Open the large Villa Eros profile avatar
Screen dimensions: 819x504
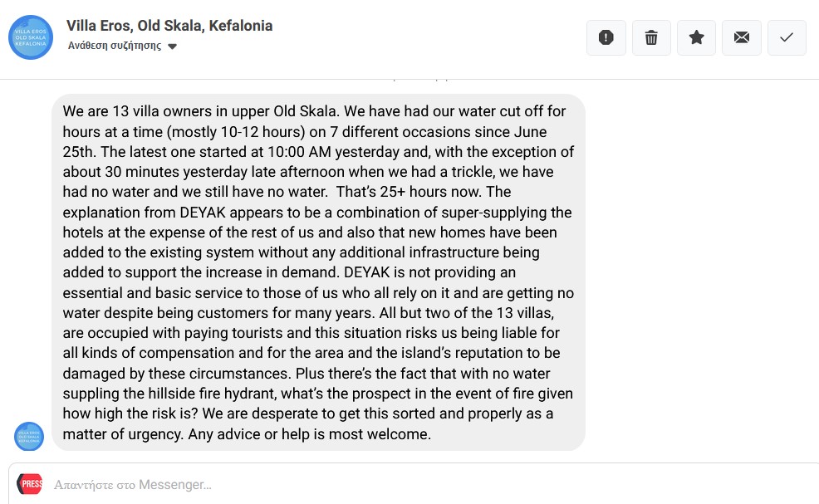pyautogui.click(x=30, y=37)
